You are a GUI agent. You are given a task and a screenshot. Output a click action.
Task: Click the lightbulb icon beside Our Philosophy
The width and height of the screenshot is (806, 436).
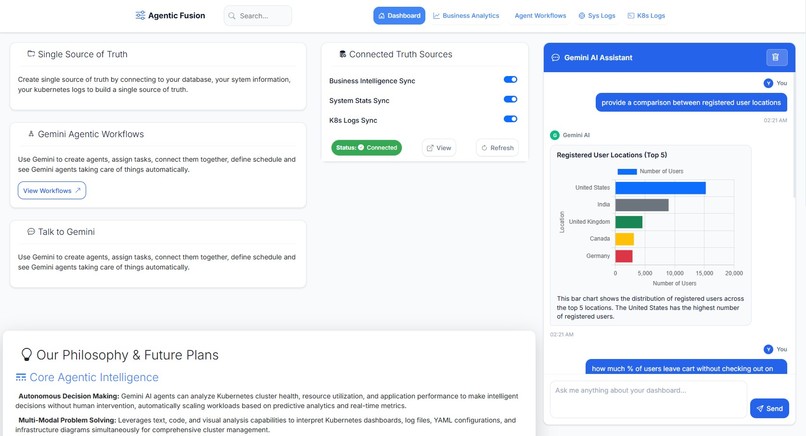(26, 355)
